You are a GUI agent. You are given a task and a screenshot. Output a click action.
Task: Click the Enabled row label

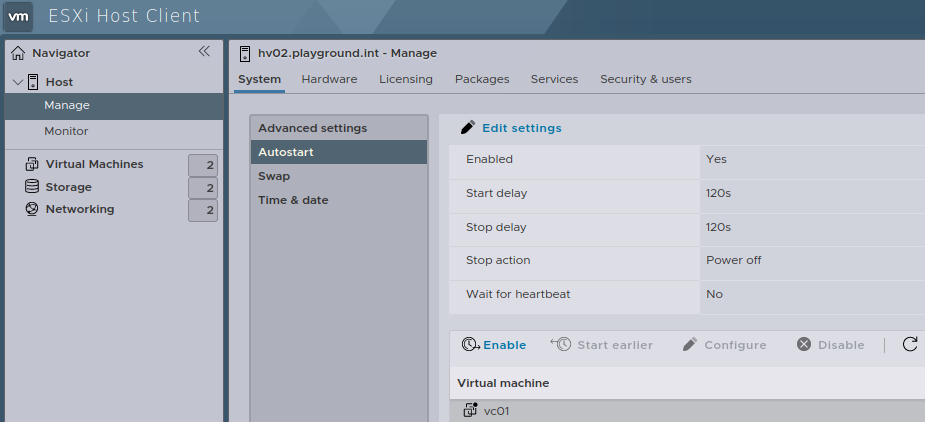tap(490, 159)
